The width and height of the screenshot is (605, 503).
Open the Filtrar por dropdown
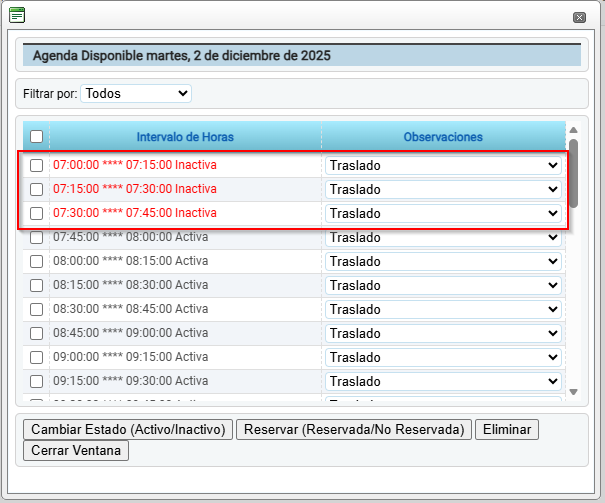[135, 93]
